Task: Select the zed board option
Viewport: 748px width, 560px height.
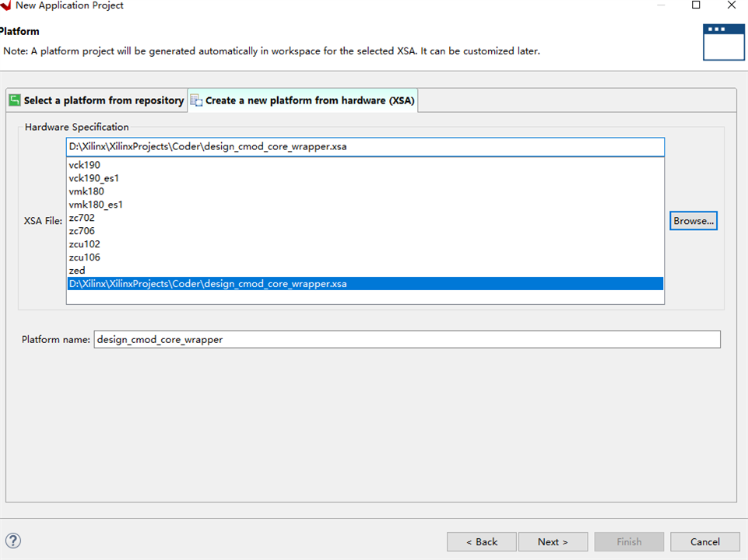Action: [77, 271]
